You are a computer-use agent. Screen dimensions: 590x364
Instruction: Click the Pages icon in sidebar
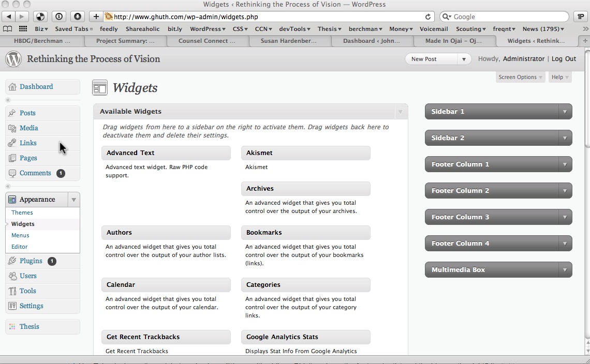click(x=12, y=158)
